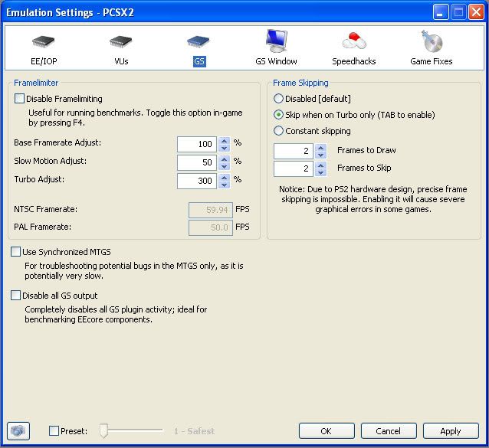Decrease Frames to Skip with down arrow
The width and height of the screenshot is (489, 448).
click(x=320, y=172)
